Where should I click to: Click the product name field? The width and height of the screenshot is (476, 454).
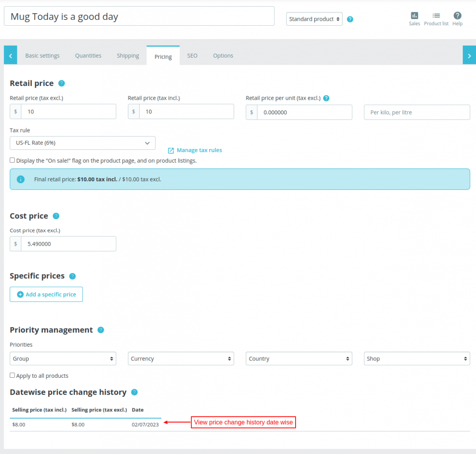(x=139, y=16)
